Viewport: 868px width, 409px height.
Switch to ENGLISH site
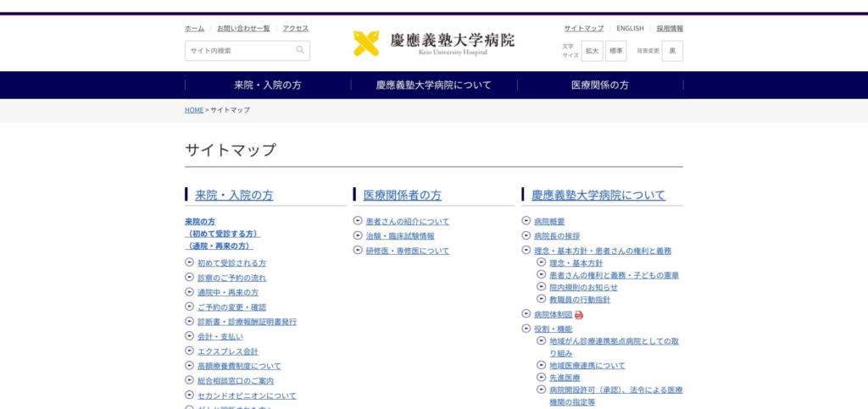click(x=630, y=28)
